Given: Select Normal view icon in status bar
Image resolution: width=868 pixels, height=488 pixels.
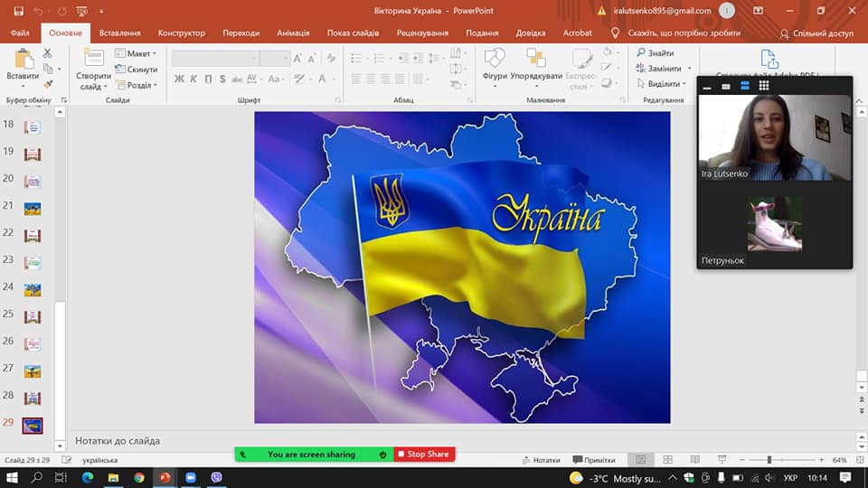Looking at the screenshot, I should pyautogui.click(x=641, y=460).
